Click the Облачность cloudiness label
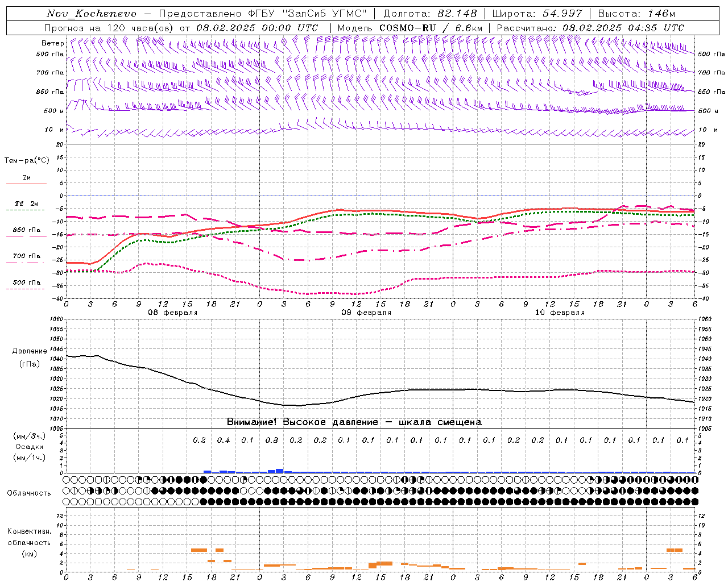 [29, 493]
